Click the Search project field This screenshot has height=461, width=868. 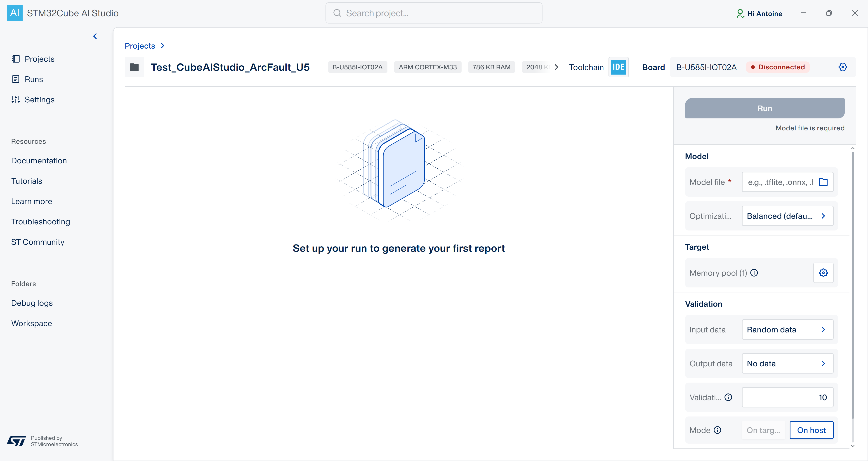434,13
